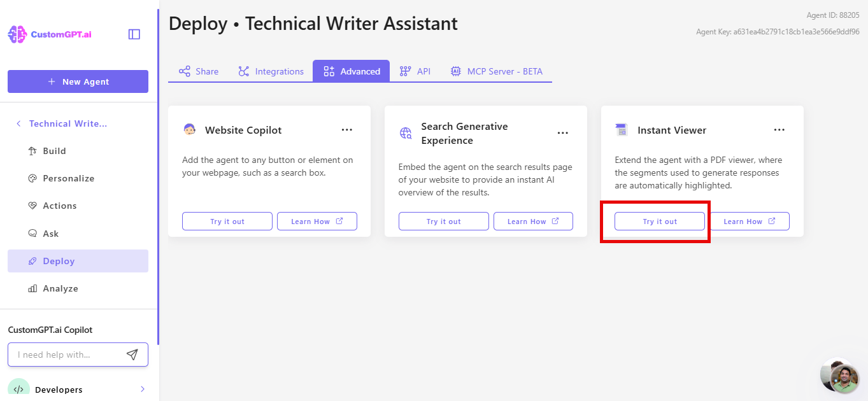Switch to the Share tab
The height and width of the screenshot is (401, 868).
199,71
